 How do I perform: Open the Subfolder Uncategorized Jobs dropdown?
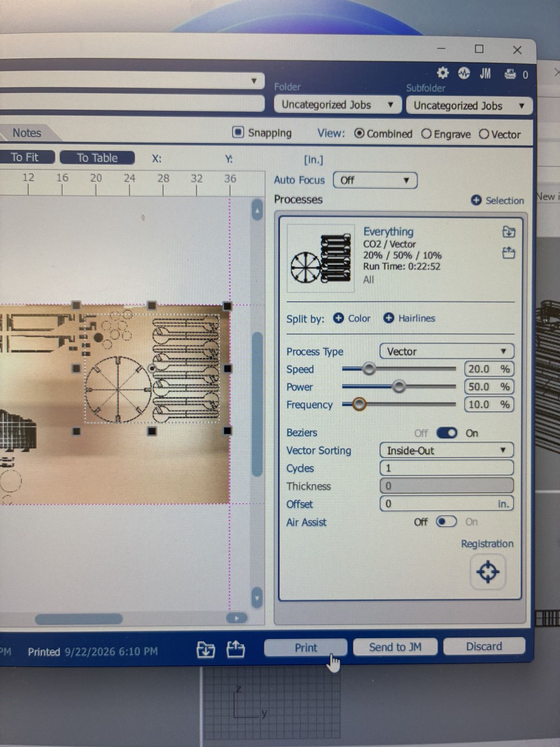coord(469,106)
